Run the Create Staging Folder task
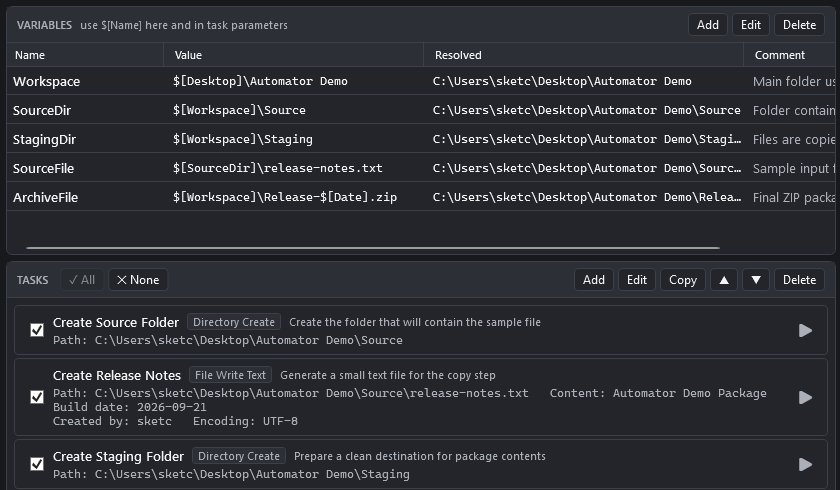Viewport: 840px width, 490px height. pos(805,464)
